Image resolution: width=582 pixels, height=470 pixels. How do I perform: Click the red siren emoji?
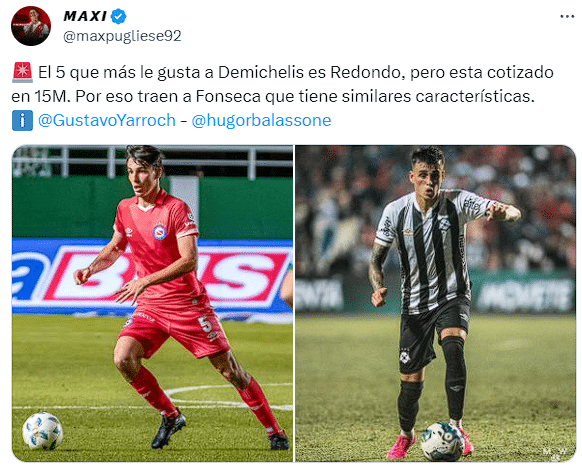(x=23, y=72)
